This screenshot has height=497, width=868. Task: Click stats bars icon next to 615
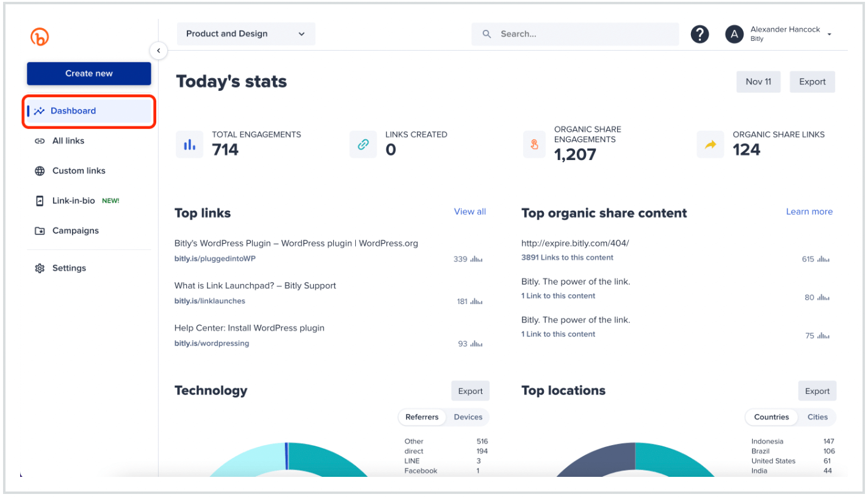[x=823, y=259]
